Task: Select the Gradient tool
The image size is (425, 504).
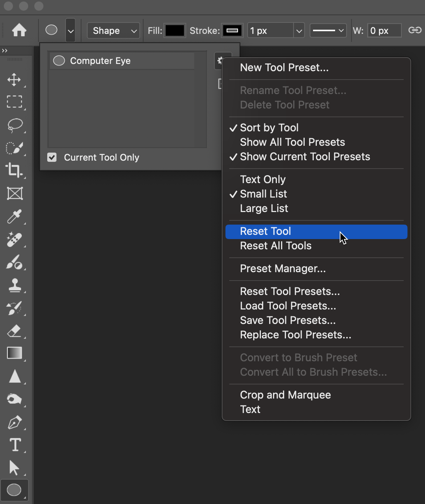Action: tap(14, 353)
